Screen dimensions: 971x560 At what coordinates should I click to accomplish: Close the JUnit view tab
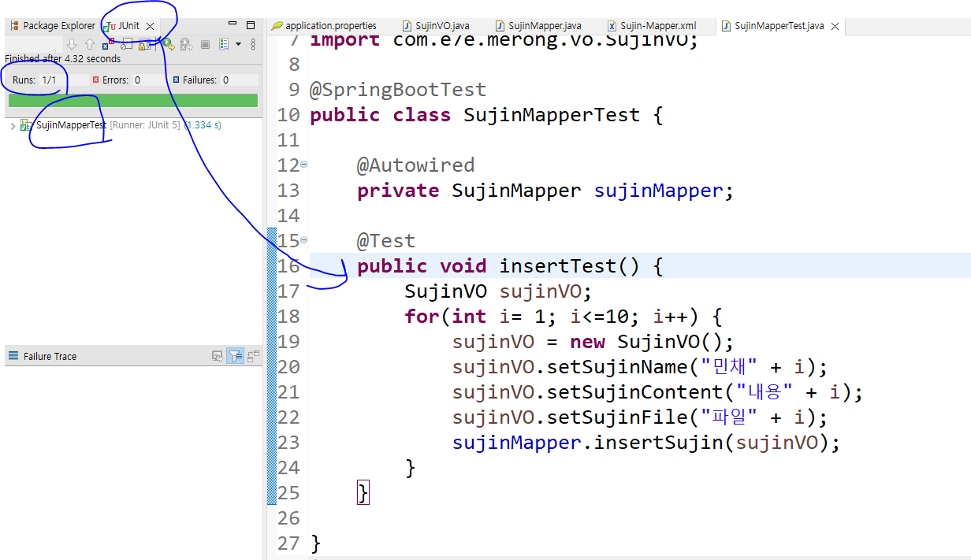pyautogui.click(x=150, y=26)
